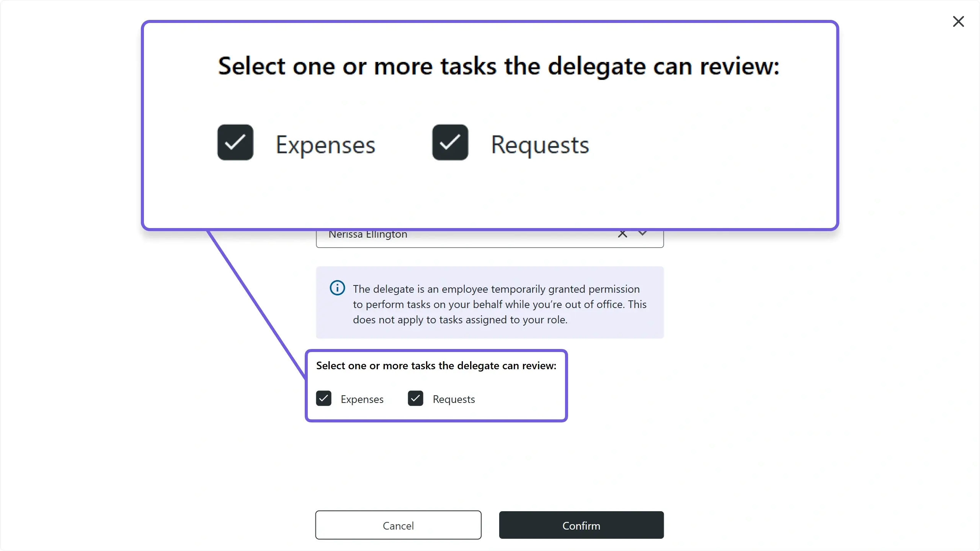Confirm the delegate settings
The image size is (980, 551).
pos(581,525)
